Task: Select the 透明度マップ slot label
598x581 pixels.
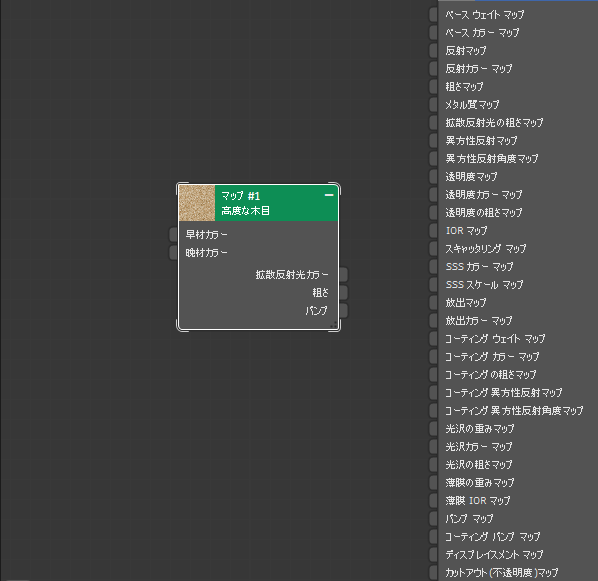Action: (471, 177)
